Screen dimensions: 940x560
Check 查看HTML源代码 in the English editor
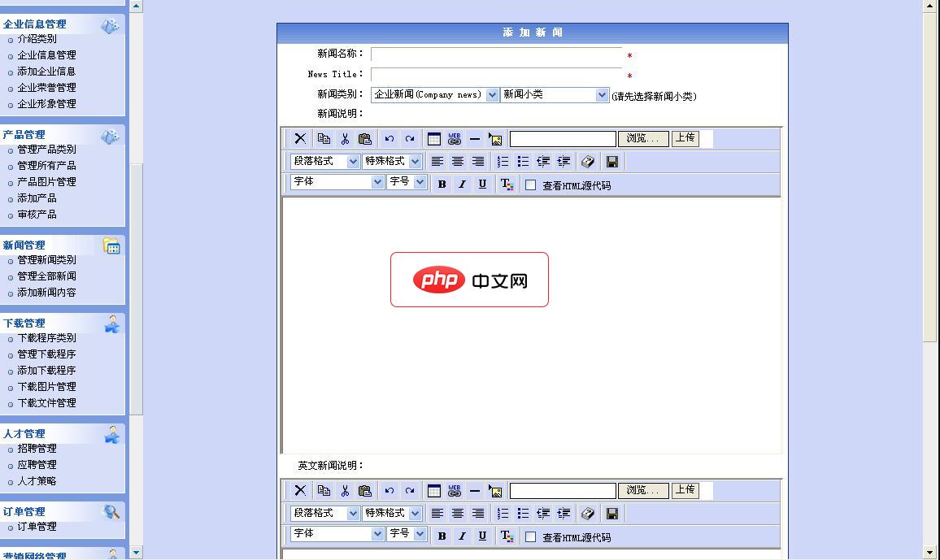(530, 536)
